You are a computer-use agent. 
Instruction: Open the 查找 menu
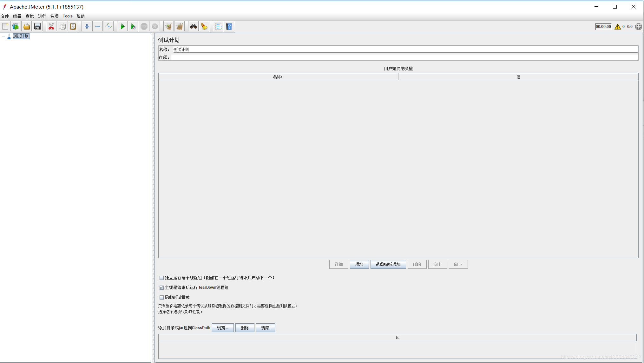(30, 16)
